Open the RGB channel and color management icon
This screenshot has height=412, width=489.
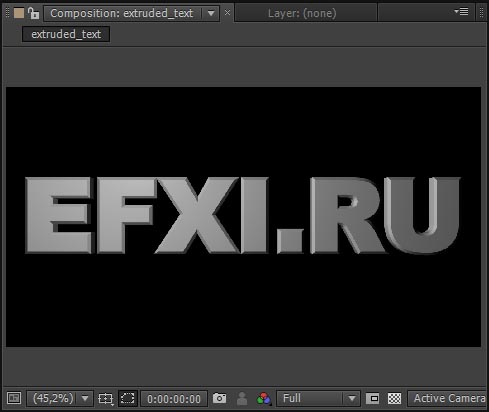click(264, 398)
